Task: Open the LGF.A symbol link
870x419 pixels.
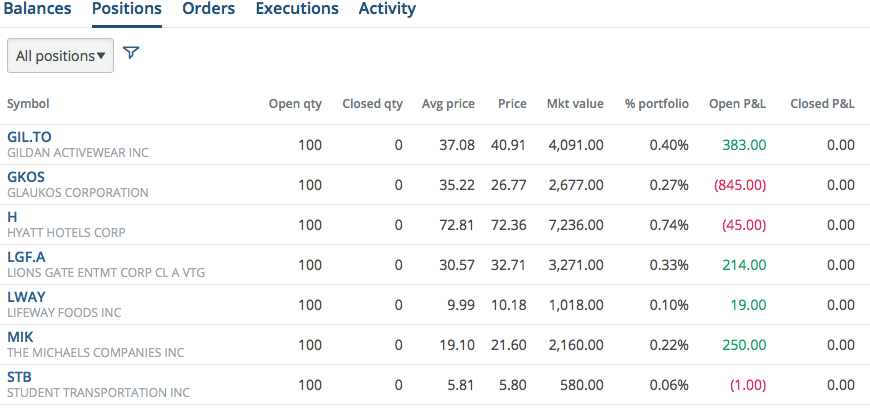Action: [27, 257]
